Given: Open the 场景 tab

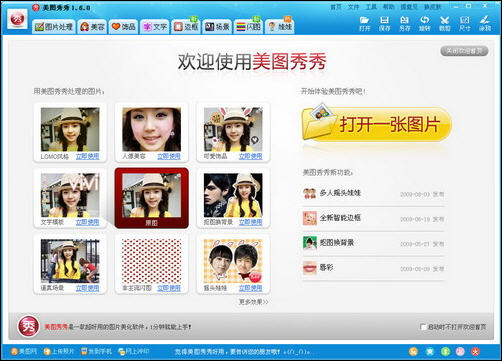Looking at the screenshot, I should point(217,27).
